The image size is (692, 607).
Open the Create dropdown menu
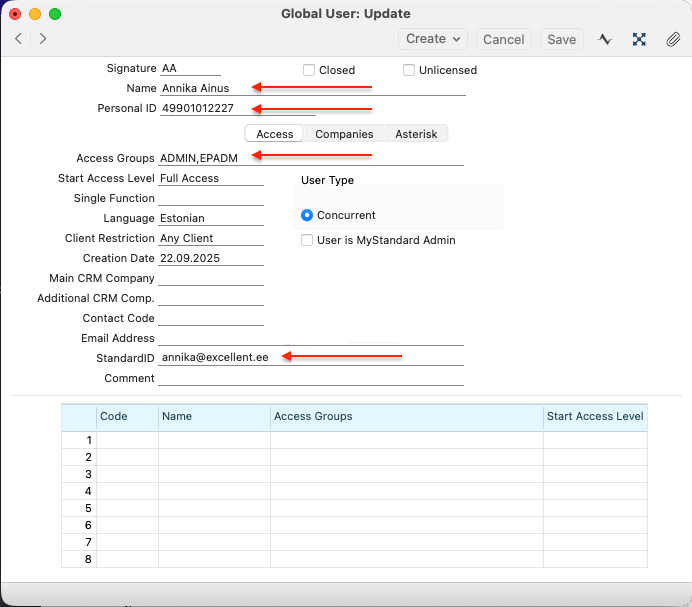pos(433,39)
